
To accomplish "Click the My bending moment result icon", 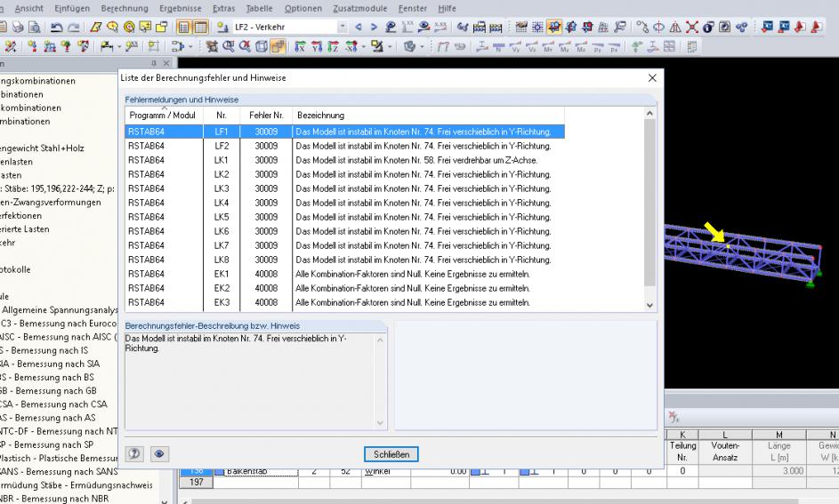I will [564, 47].
